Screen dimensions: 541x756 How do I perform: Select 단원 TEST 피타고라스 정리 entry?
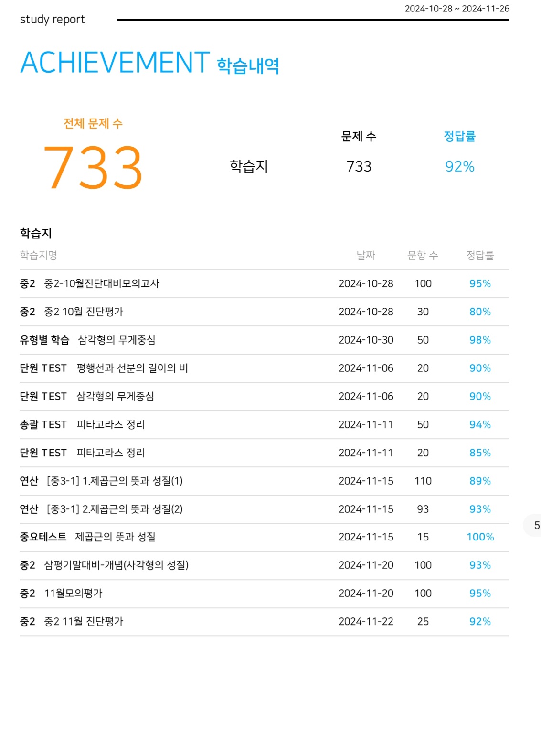click(x=264, y=453)
